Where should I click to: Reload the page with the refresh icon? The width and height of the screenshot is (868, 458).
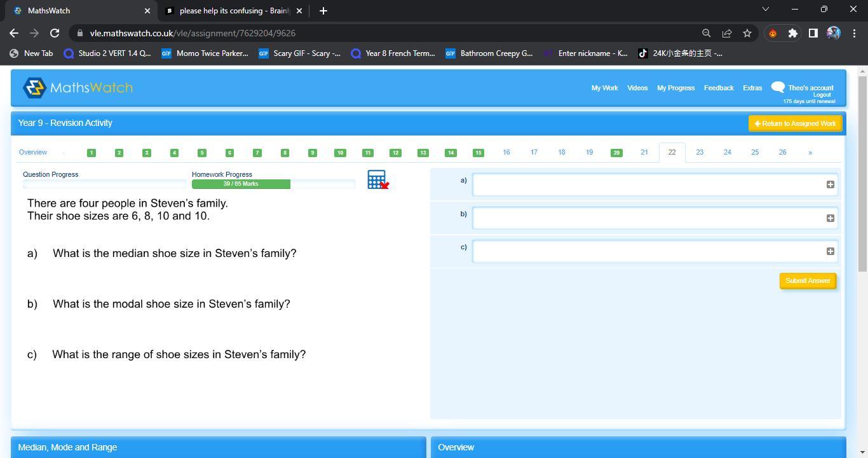55,33
